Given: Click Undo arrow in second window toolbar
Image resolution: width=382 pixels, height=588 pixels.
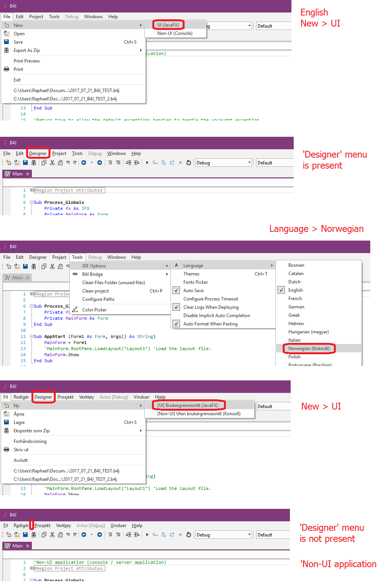Looking at the screenshot, I should pos(68,163).
